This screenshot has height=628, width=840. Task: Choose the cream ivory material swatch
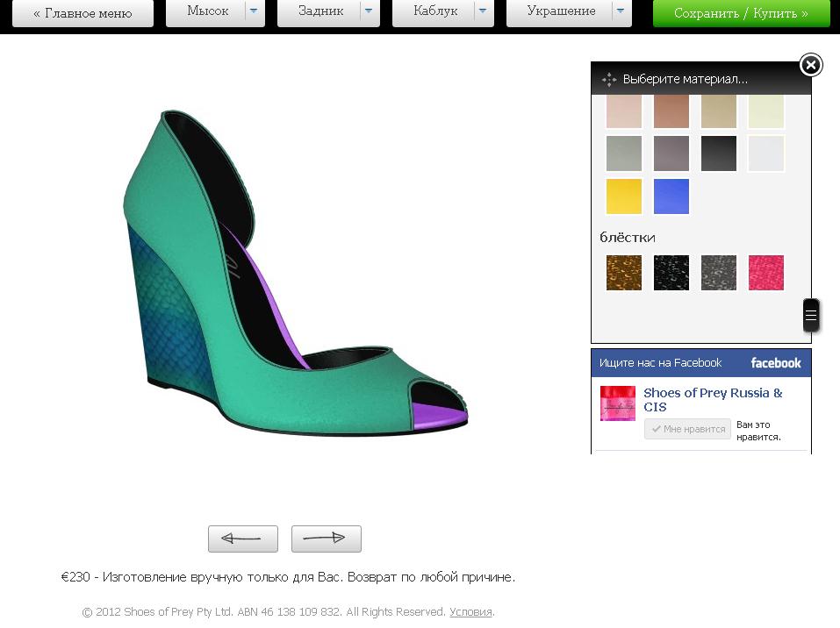pyautogui.click(x=766, y=111)
